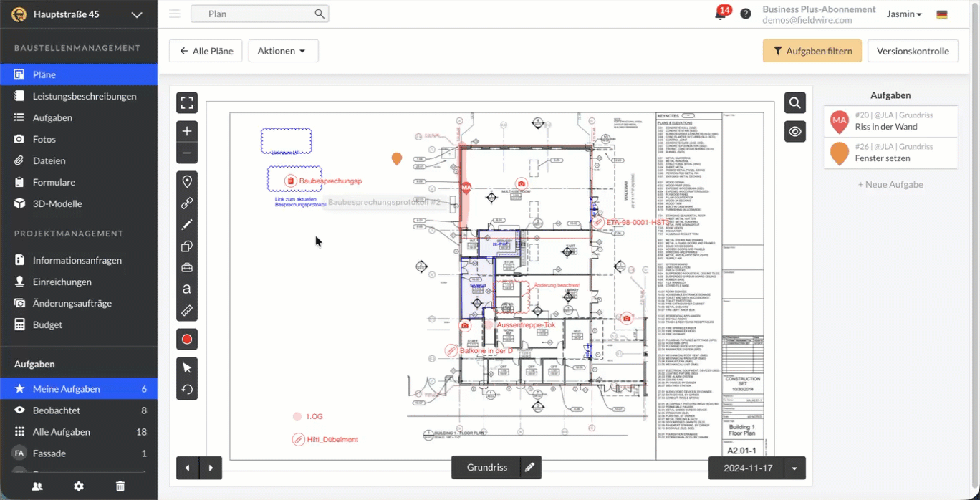The height and width of the screenshot is (500, 980).
Task: Zoom in with the plus button
Action: coord(187,131)
